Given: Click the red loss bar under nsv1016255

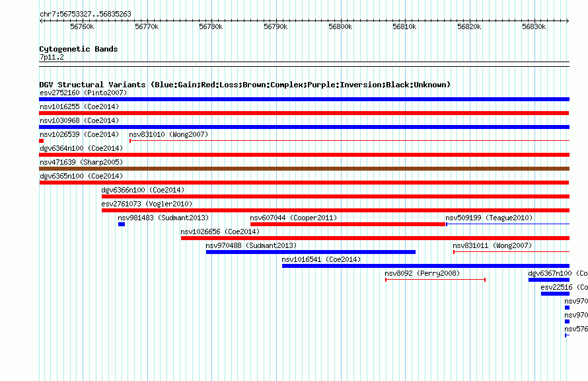Looking at the screenshot, I should pyautogui.click(x=304, y=113).
